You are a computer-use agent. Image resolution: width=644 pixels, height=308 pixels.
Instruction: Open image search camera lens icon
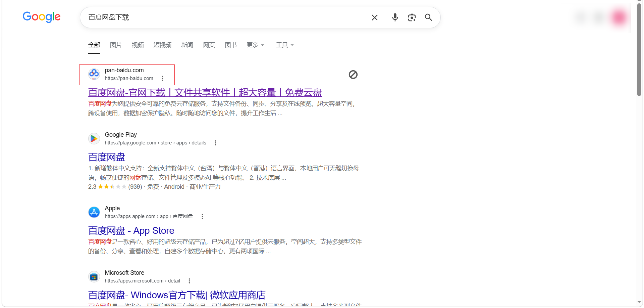(x=412, y=17)
